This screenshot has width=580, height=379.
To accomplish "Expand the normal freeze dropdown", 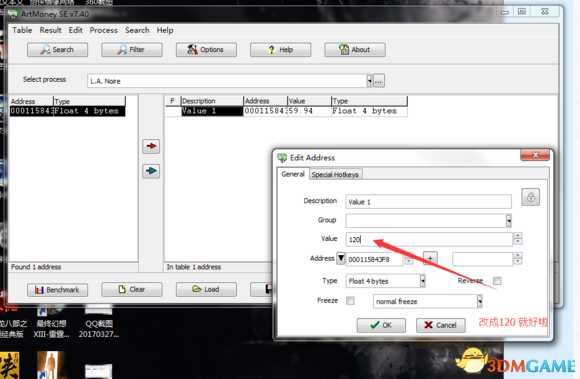I will [x=479, y=301].
